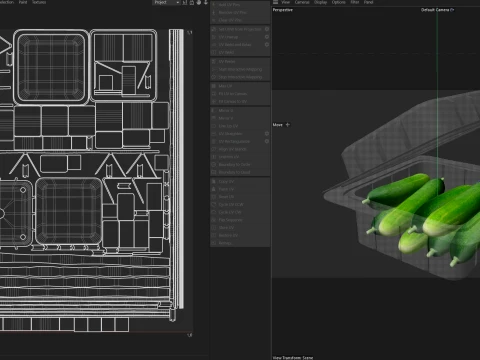Viewport: 480px width, 360px height.
Task: Click Fit Canvas to UV
Action: (240, 101)
